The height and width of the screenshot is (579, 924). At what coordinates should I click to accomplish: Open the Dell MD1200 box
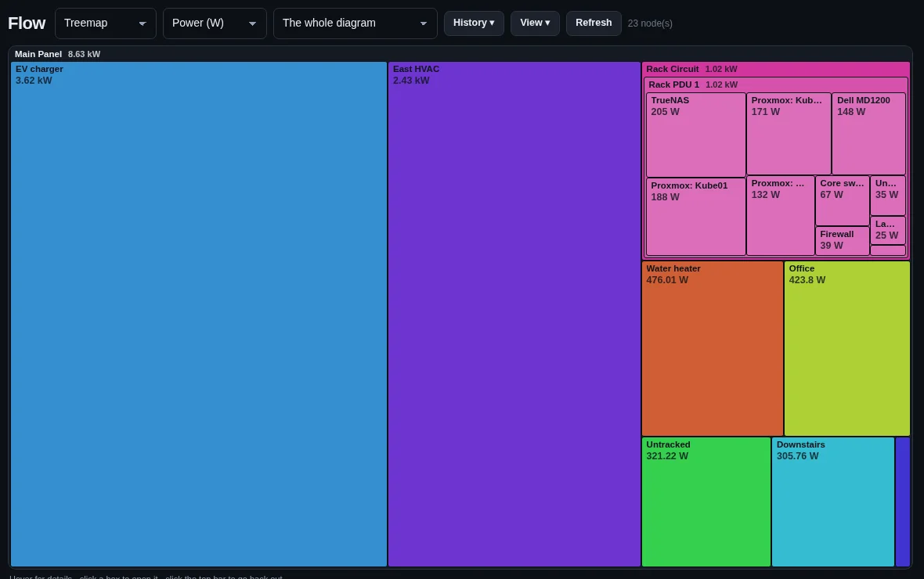coord(868,134)
